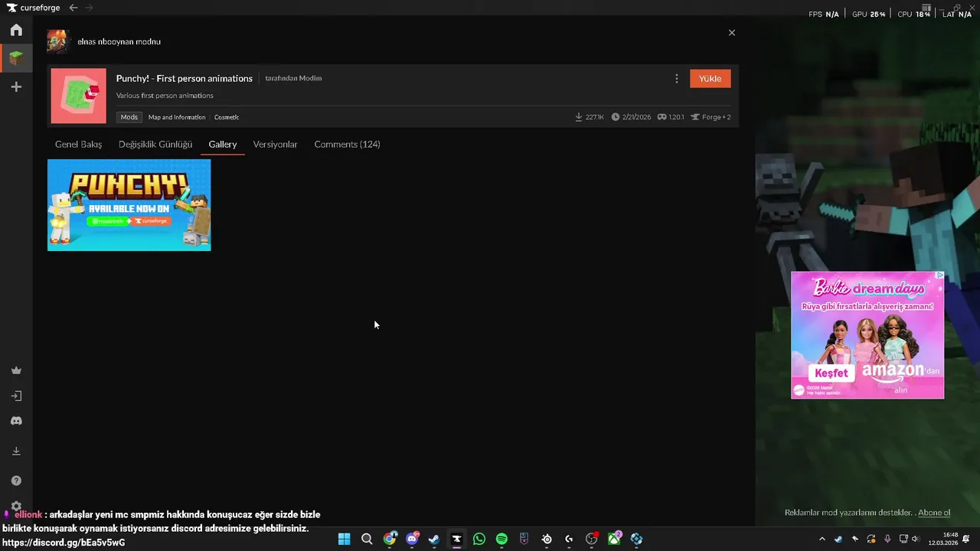Click the Mods category tag
Image resolution: width=980 pixels, height=551 pixels.
point(129,117)
